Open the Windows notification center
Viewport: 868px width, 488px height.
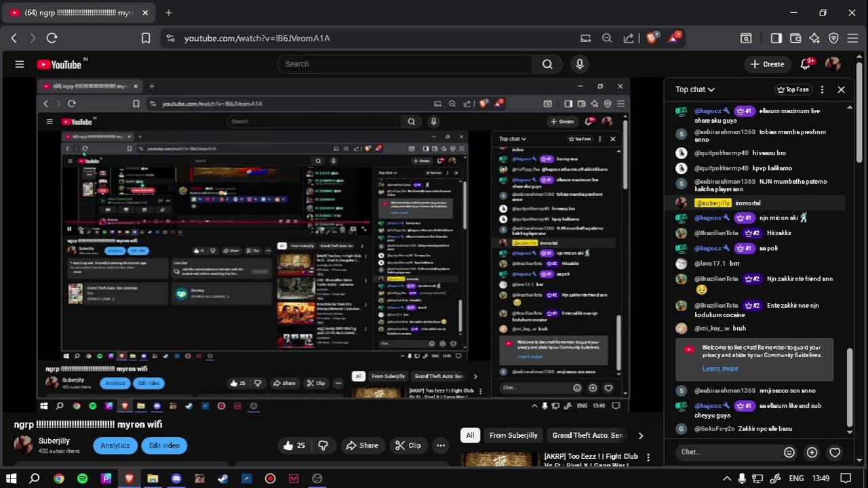(846, 479)
